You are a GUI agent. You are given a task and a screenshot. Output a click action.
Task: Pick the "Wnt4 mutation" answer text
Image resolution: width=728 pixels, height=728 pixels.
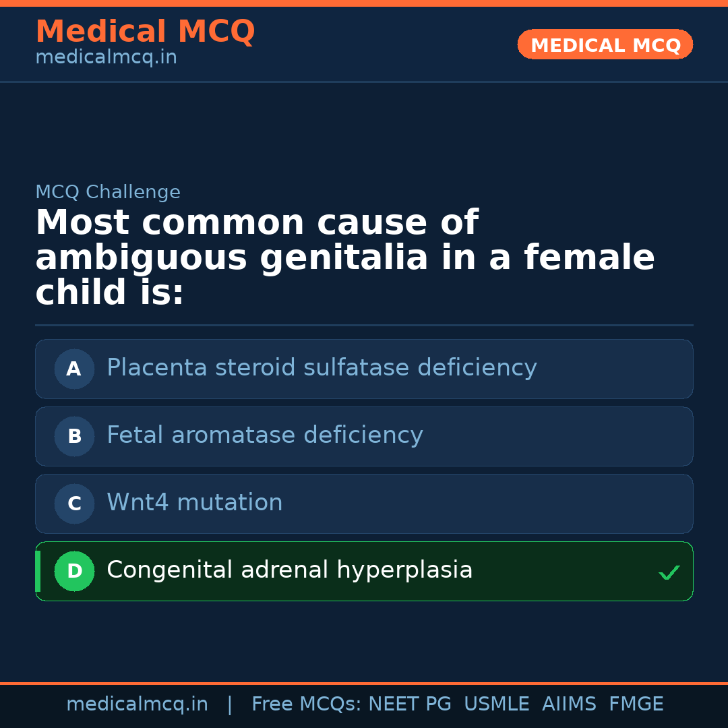point(194,503)
